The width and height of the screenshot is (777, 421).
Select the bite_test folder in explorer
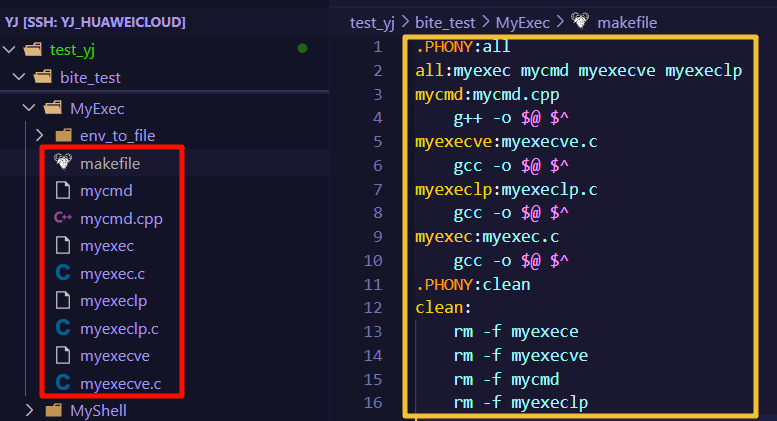pos(90,78)
